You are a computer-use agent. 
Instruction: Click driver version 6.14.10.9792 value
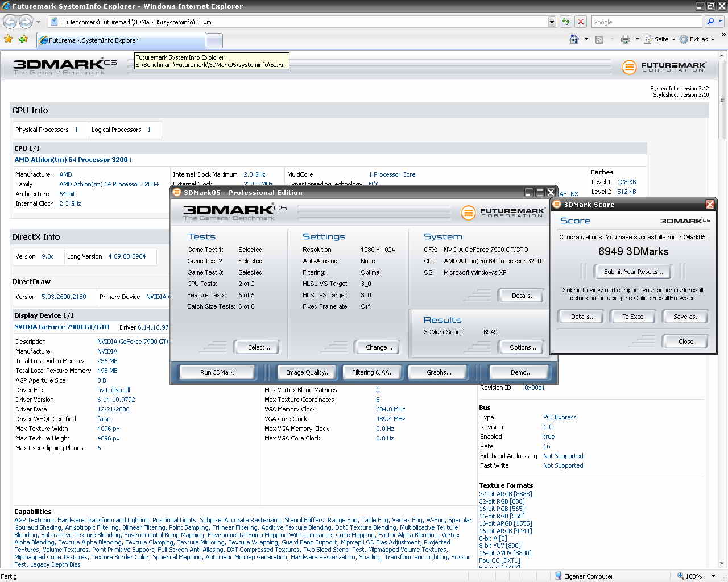pos(116,400)
